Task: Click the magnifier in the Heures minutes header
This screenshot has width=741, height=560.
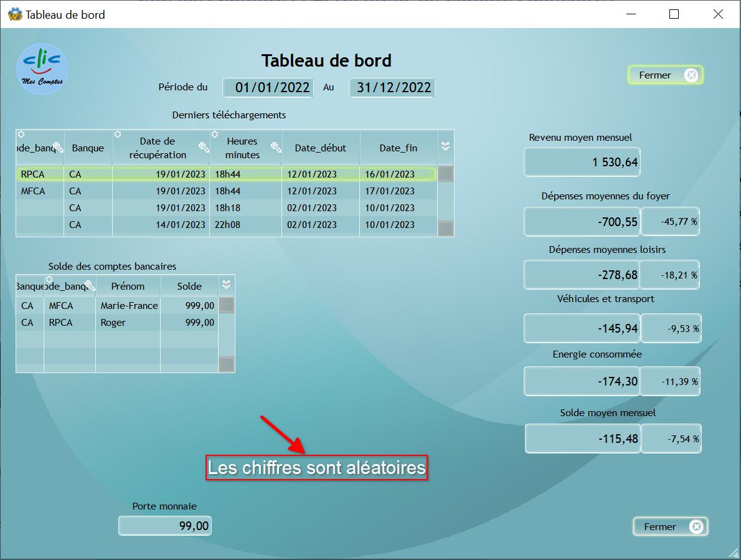Action: 276,148
